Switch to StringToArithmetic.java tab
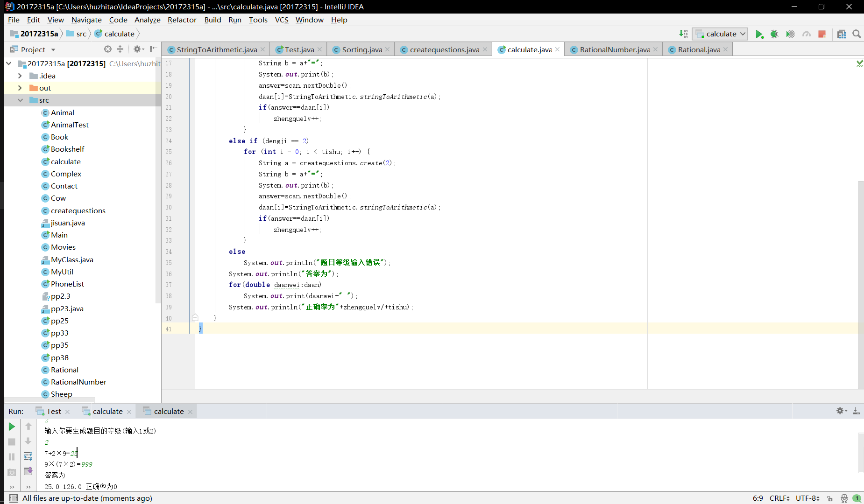This screenshot has width=864, height=504. (217, 49)
